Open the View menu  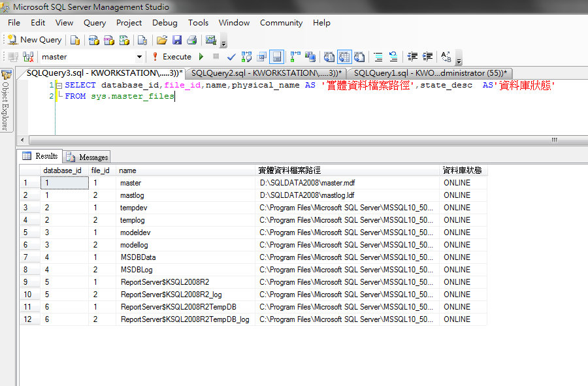click(x=64, y=23)
